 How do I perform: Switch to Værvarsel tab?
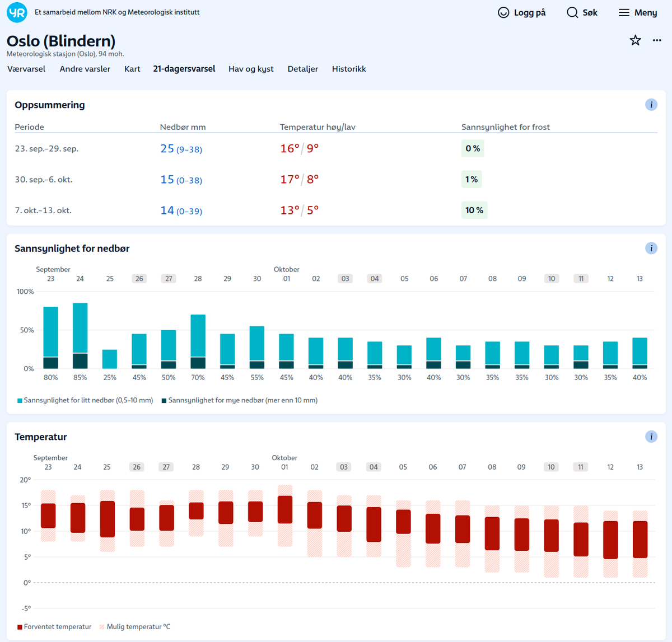pyautogui.click(x=26, y=69)
